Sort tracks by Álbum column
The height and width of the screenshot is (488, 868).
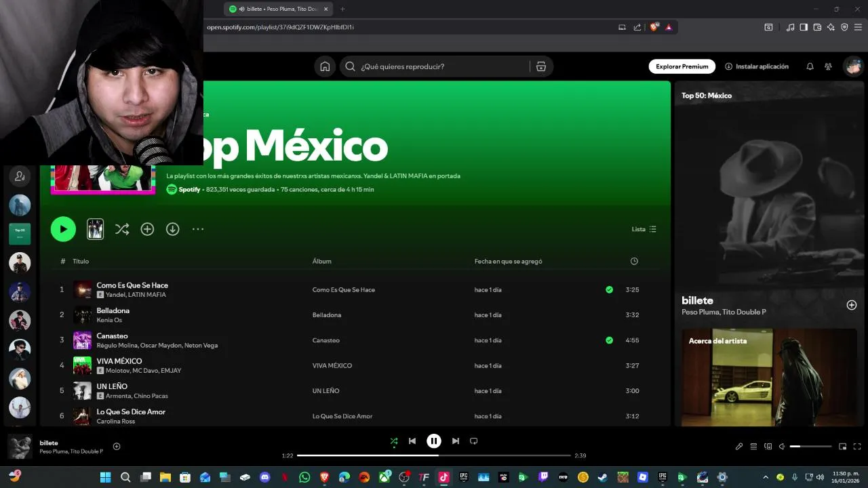point(321,261)
